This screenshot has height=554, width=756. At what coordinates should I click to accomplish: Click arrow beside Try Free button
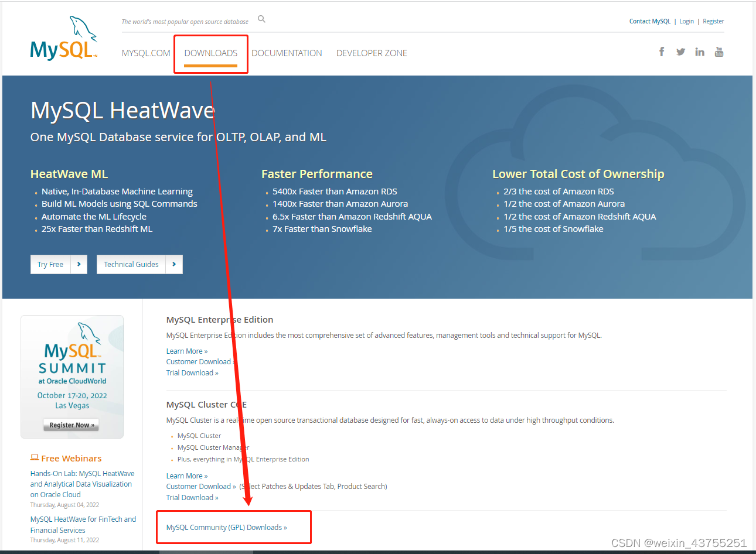tap(79, 264)
